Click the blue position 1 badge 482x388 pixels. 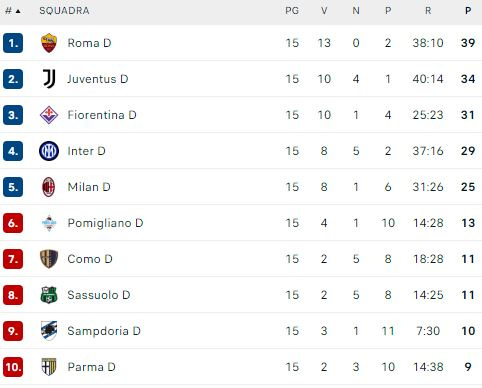point(13,43)
